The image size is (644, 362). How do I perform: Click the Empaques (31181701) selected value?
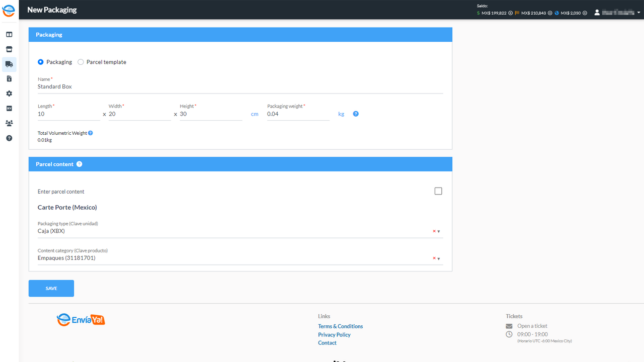point(66,258)
